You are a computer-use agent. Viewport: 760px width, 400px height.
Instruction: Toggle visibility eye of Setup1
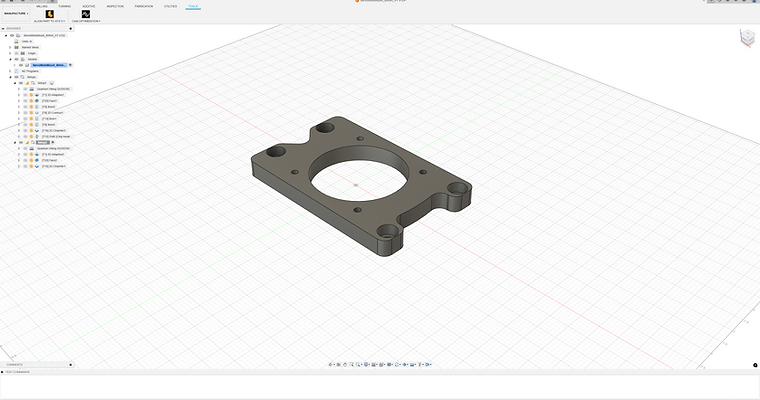click(x=21, y=83)
